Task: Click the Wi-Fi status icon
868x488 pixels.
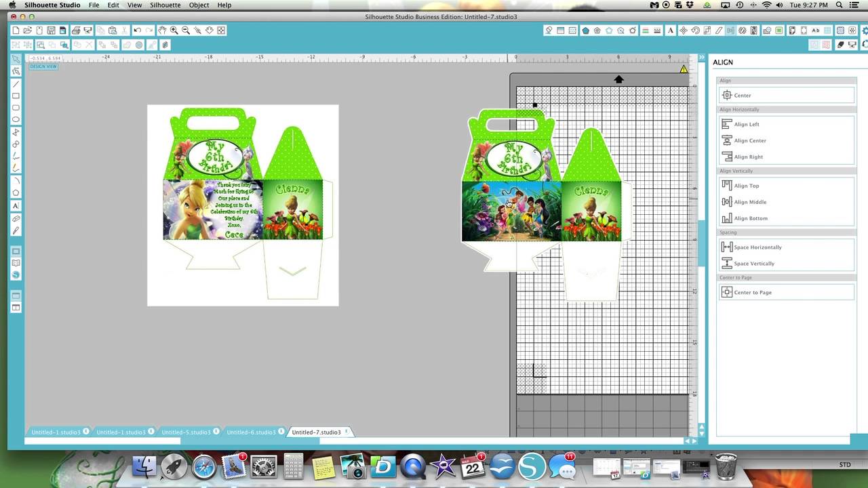Action: pyautogui.click(x=767, y=5)
